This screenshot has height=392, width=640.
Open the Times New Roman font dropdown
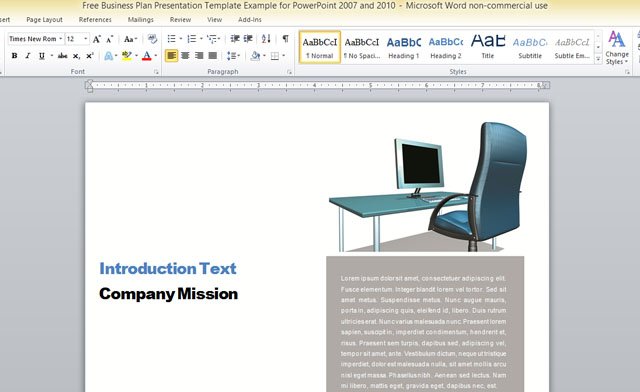(x=60, y=39)
